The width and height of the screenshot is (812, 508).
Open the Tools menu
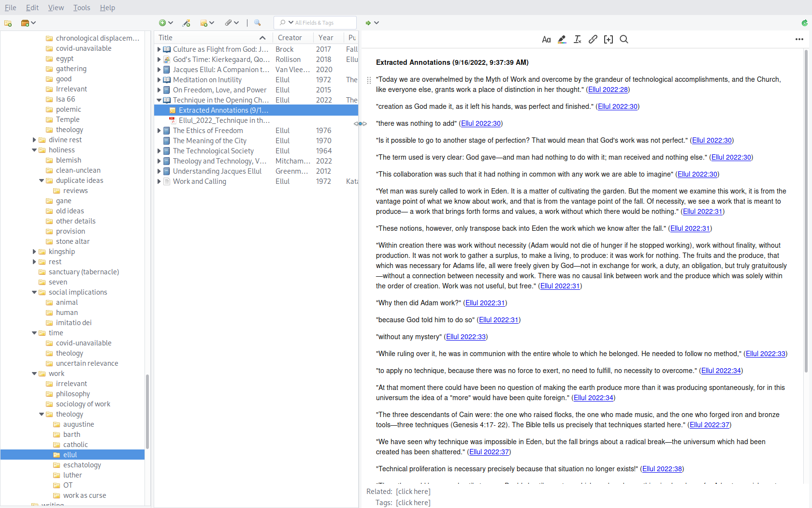[x=82, y=8]
